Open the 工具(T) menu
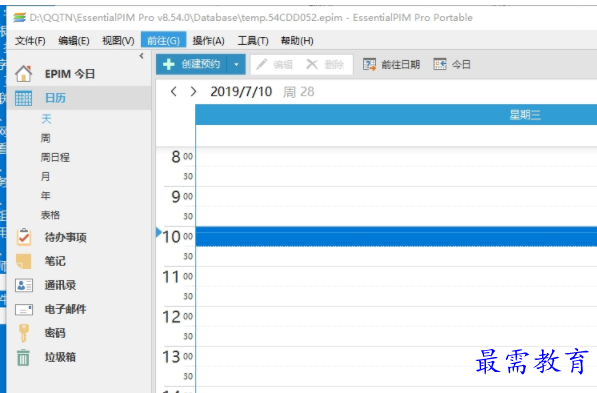This screenshot has width=597, height=393. click(253, 40)
